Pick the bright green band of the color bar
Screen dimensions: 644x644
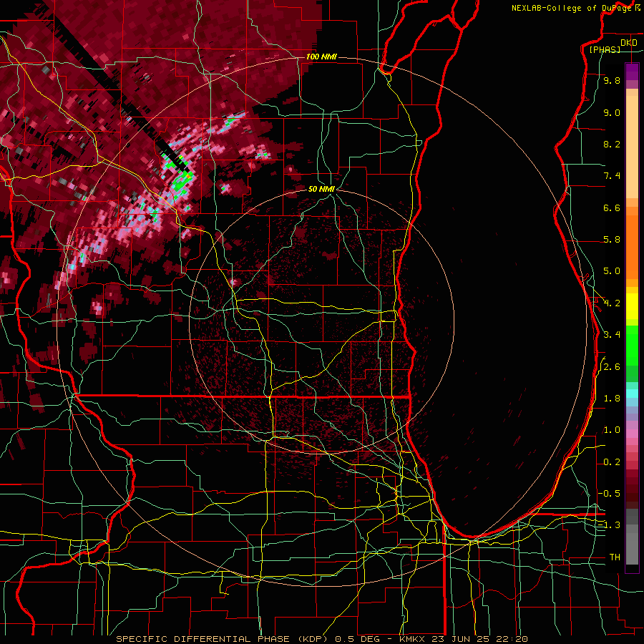pos(632,345)
